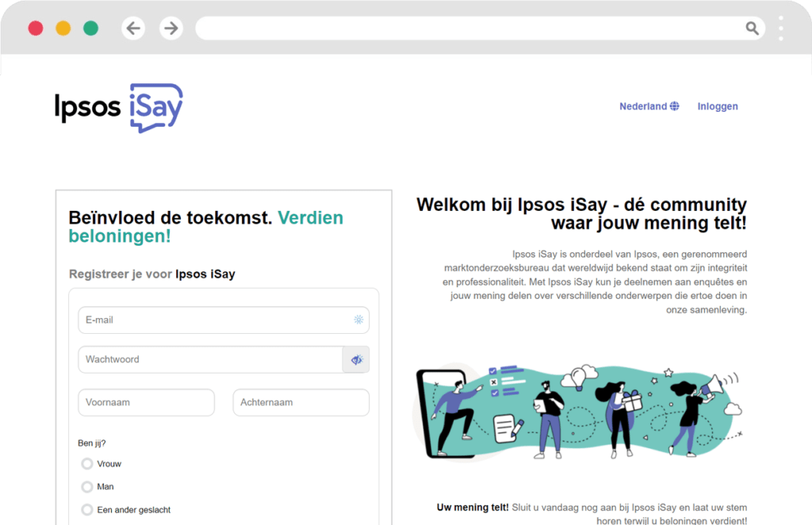Select the Vrouw radio button
The height and width of the screenshot is (525, 812).
[86, 463]
